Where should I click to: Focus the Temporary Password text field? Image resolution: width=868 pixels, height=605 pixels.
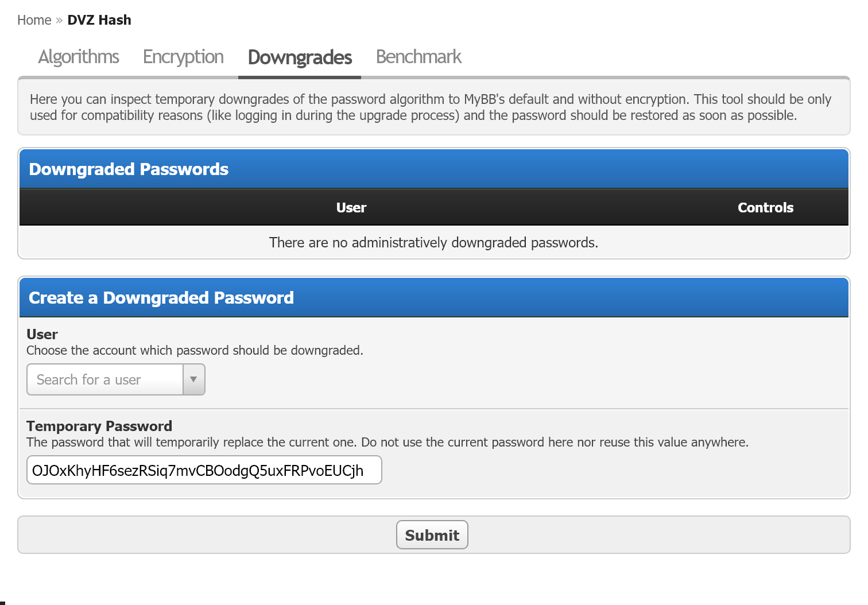click(204, 470)
